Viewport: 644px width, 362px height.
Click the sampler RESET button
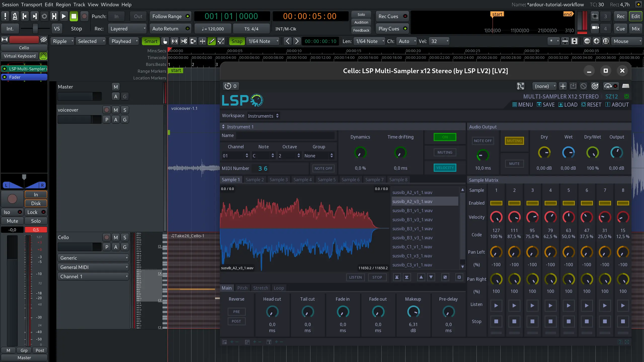[x=591, y=105]
